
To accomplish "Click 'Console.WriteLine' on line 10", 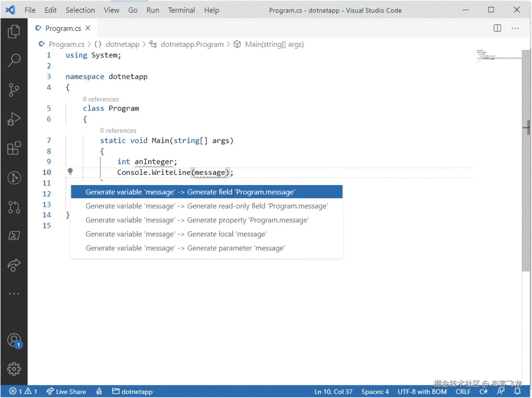I will 154,172.
